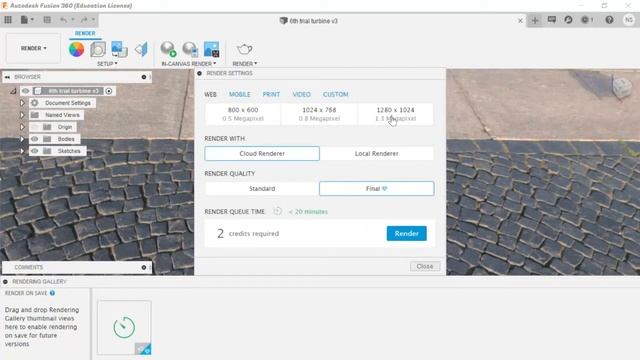Open In-Canvas Render settings icon
This screenshot has height=360, width=640.
click(x=190, y=49)
